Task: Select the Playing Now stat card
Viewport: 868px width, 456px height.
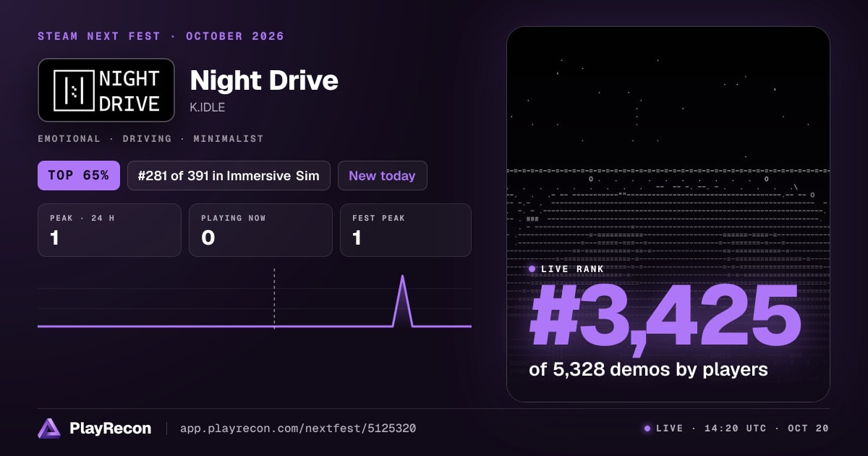Action: pyautogui.click(x=260, y=230)
